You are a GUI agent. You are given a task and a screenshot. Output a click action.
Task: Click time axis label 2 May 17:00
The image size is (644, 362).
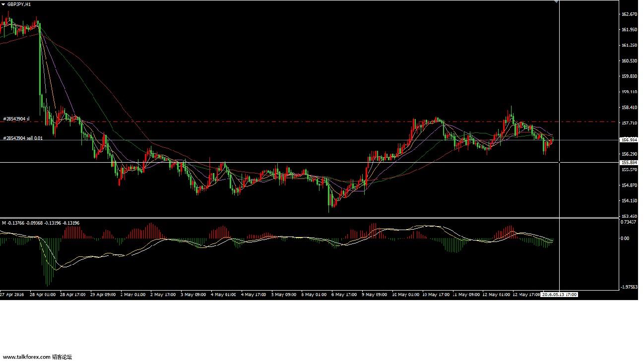pyautogui.click(x=164, y=295)
